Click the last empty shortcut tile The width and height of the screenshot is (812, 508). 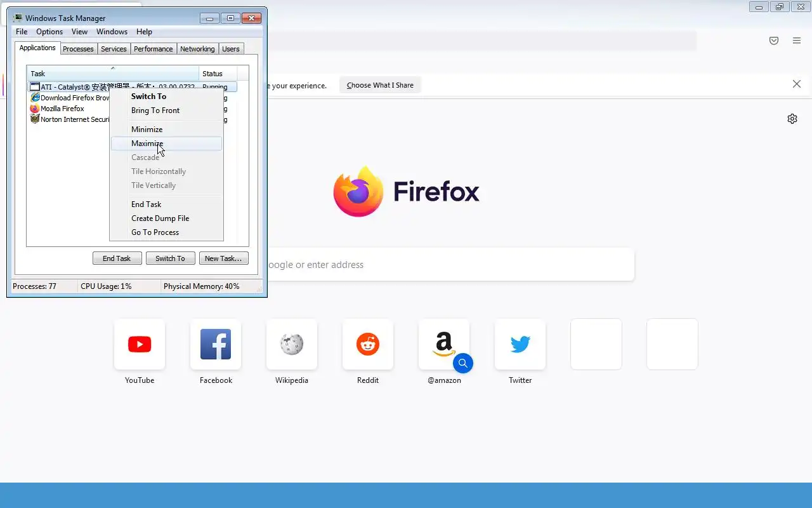coord(672,344)
